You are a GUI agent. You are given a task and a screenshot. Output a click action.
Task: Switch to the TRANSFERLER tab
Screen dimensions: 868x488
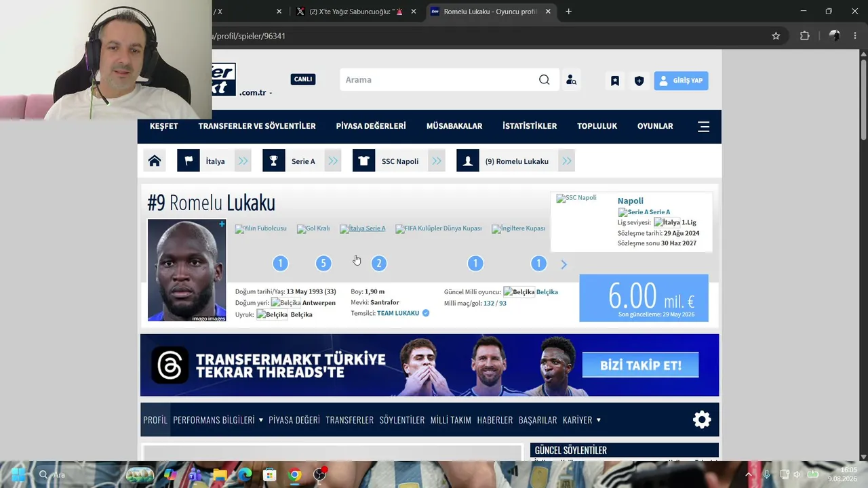[350, 420]
